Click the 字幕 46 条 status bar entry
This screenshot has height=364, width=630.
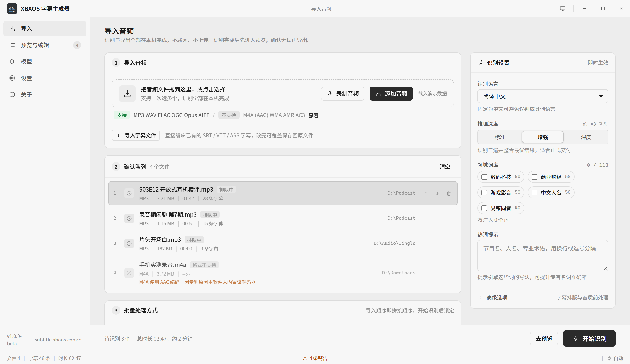(x=39, y=358)
